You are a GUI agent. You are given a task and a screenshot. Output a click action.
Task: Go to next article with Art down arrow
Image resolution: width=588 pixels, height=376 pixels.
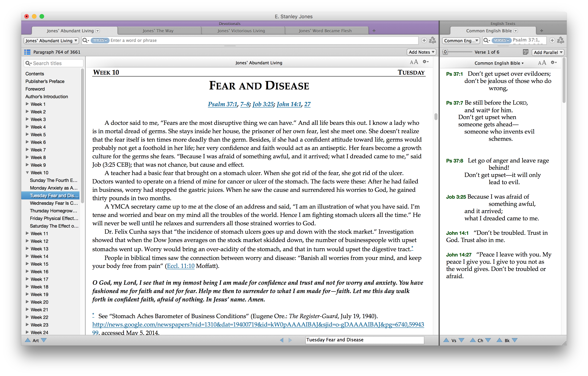pyautogui.click(x=44, y=340)
